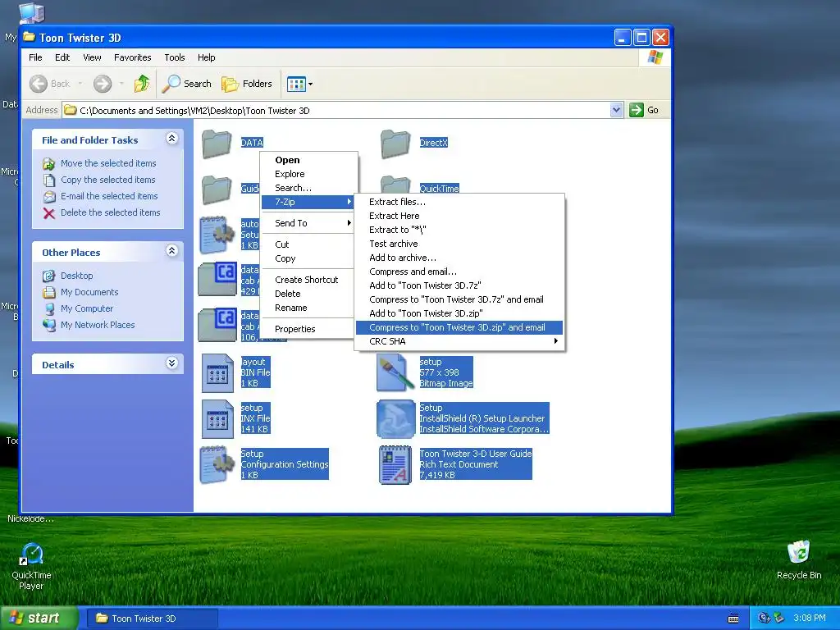Select Toon Twister 3-D User Guide icon
Viewport: 840px width, 630px height.
tap(396, 465)
